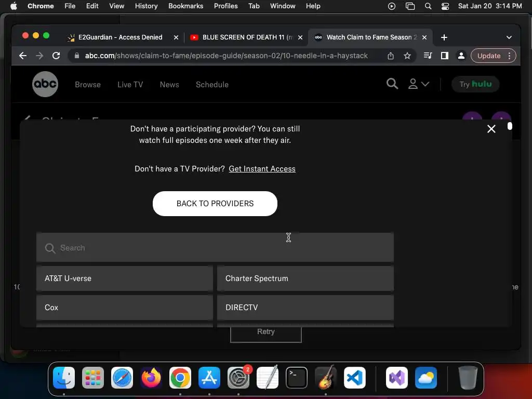532x399 pixels.
Task: Open Browse in ABC navigation
Action: tap(87, 85)
